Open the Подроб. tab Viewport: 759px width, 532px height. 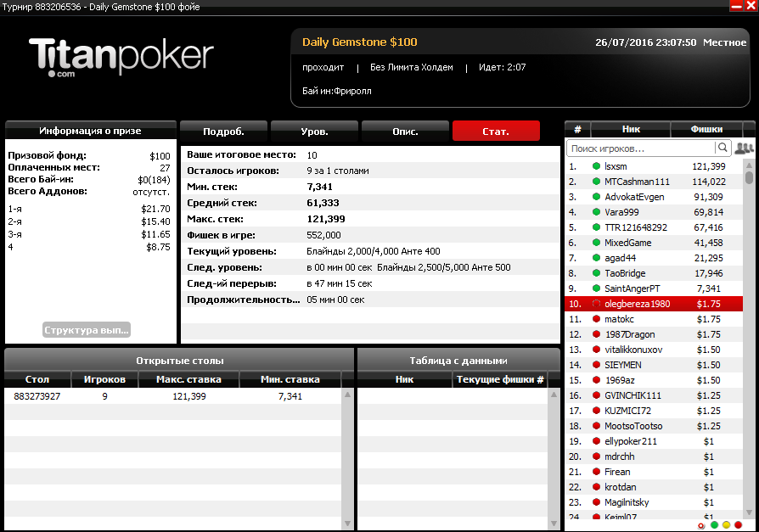(223, 131)
